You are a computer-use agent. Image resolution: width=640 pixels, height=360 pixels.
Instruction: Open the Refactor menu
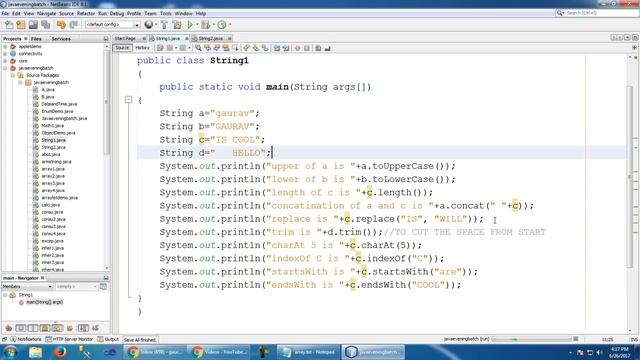coord(86,13)
